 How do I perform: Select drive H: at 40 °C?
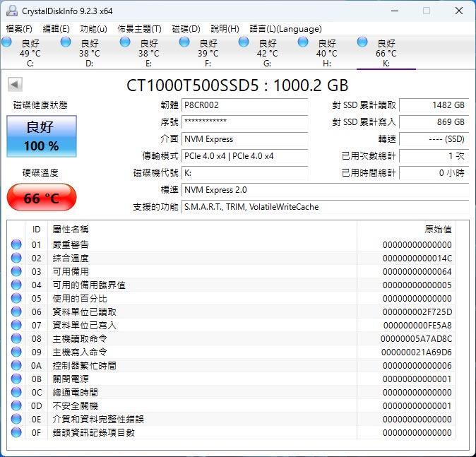click(x=327, y=52)
